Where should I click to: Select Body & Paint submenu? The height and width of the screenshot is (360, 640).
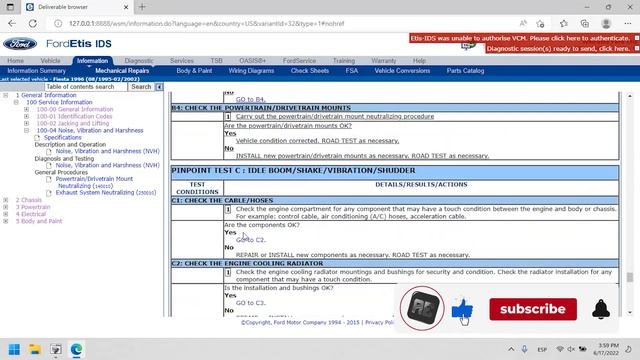(x=194, y=71)
